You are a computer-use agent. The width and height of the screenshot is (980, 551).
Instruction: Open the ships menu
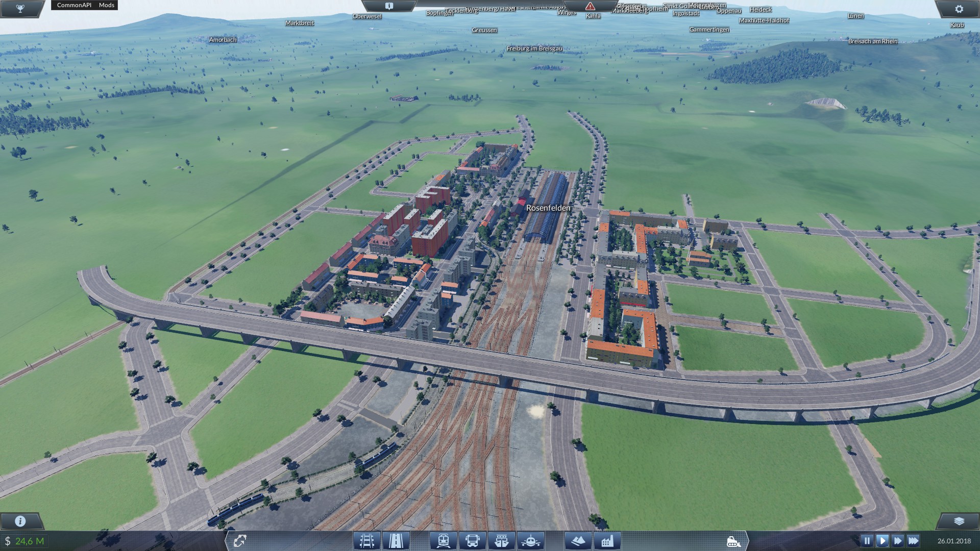(501, 540)
